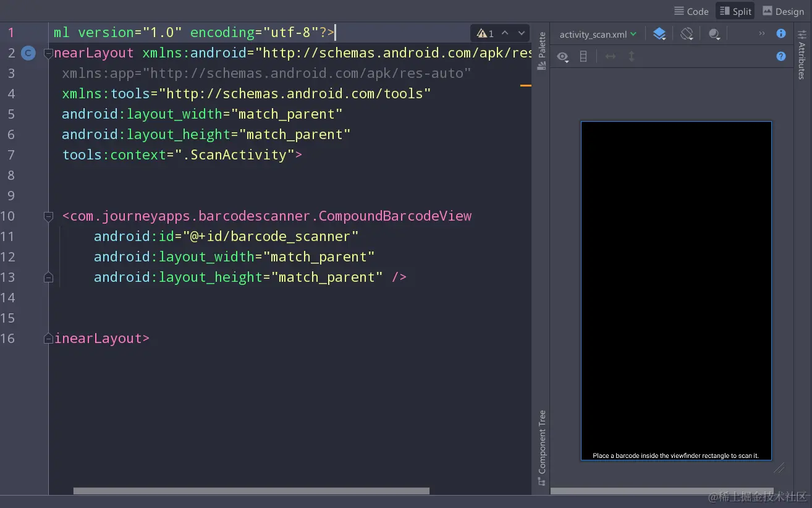
Task: Go to next highlighted problem arrow
Action: [522, 33]
